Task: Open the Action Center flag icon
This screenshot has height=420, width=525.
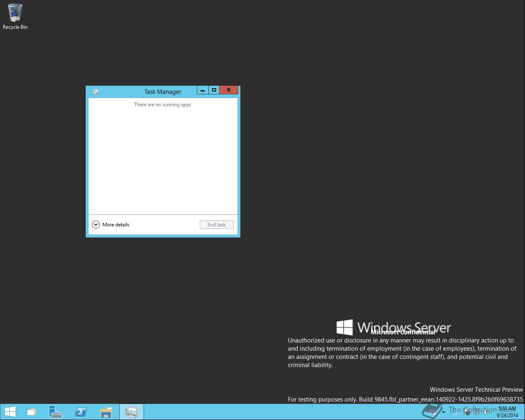Action: (467, 412)
